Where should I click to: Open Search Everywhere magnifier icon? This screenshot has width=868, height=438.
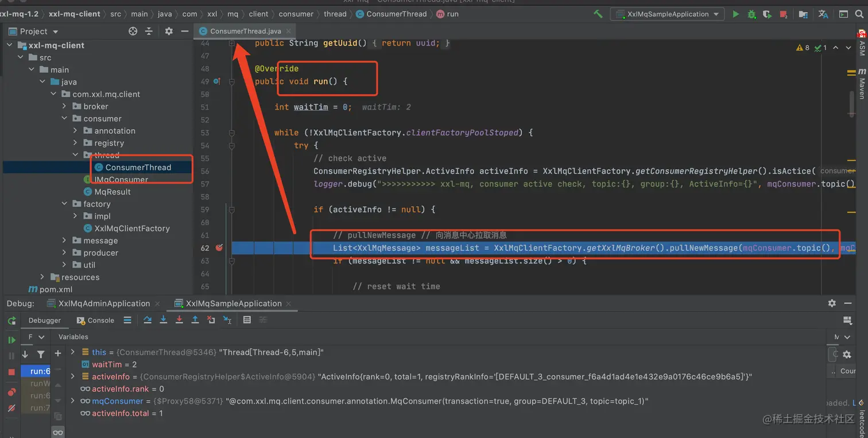click(860, 14)
